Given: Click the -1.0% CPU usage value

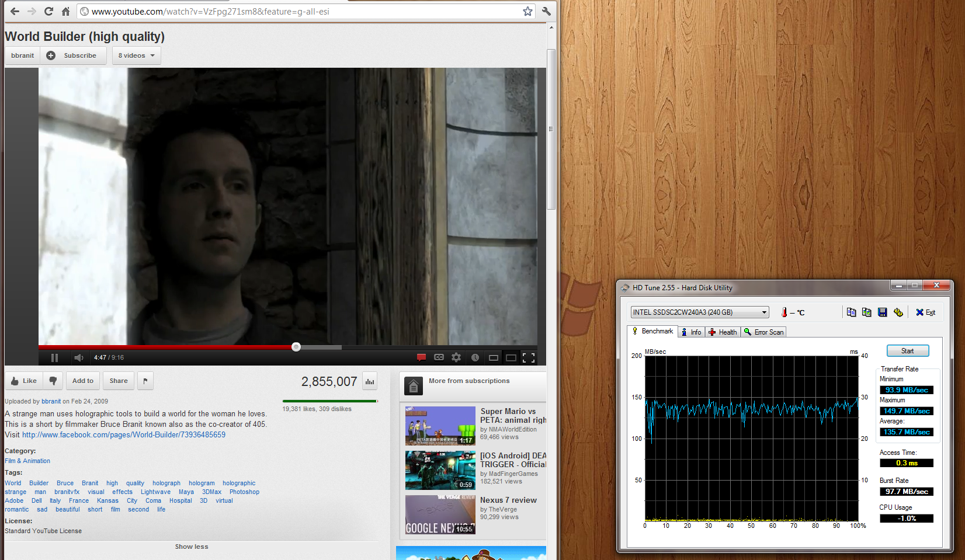Looking at the screenshot, I should coord(907,519).
